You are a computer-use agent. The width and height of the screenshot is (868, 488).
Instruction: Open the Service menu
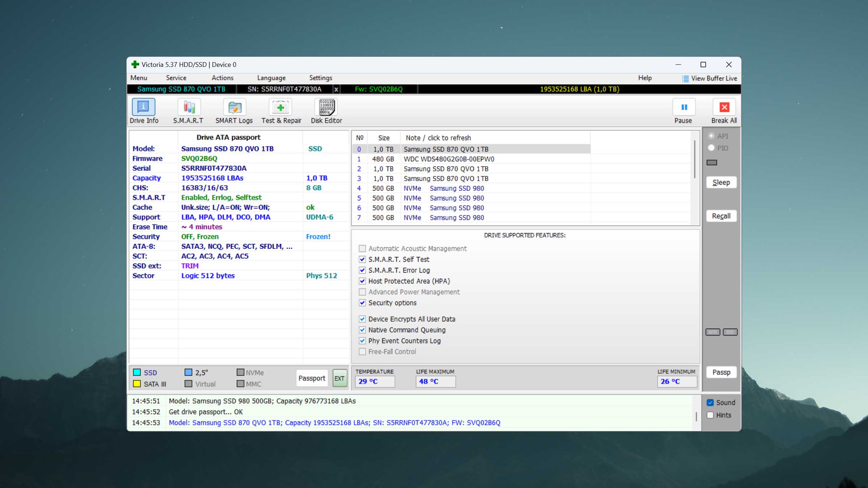pos(176,78)
